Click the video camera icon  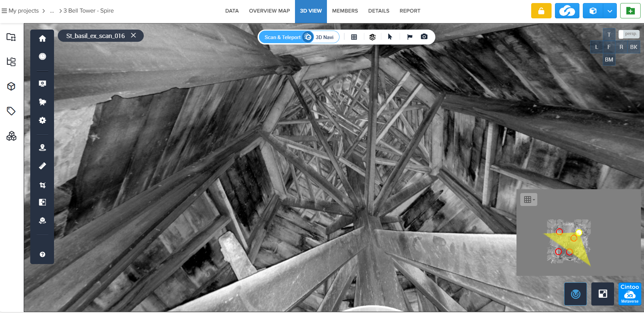(42, 102)
